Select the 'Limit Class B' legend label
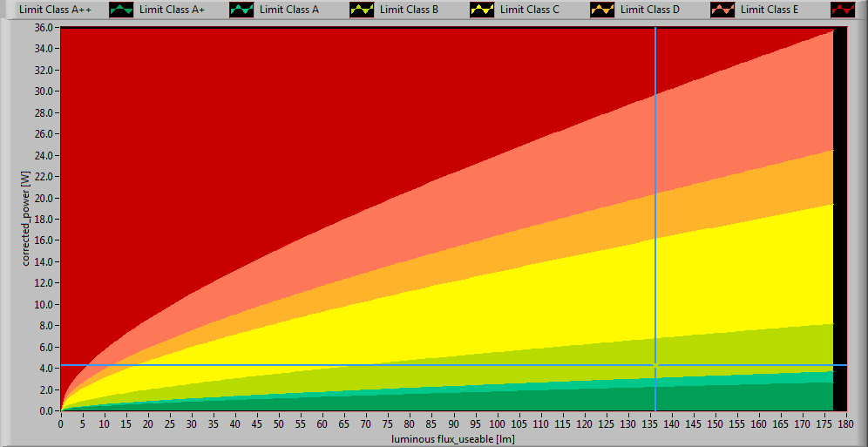Screen dimensions: 868x447 (x=409, y=10)
